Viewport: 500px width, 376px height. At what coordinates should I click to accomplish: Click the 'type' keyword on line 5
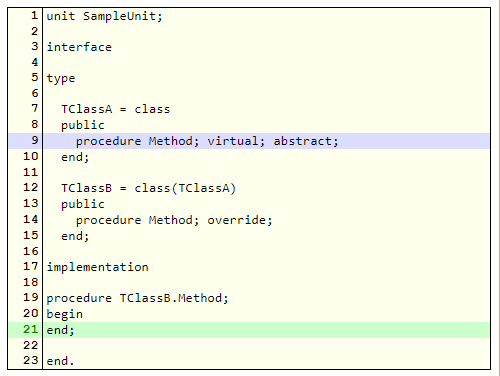(x=61, y=79)
